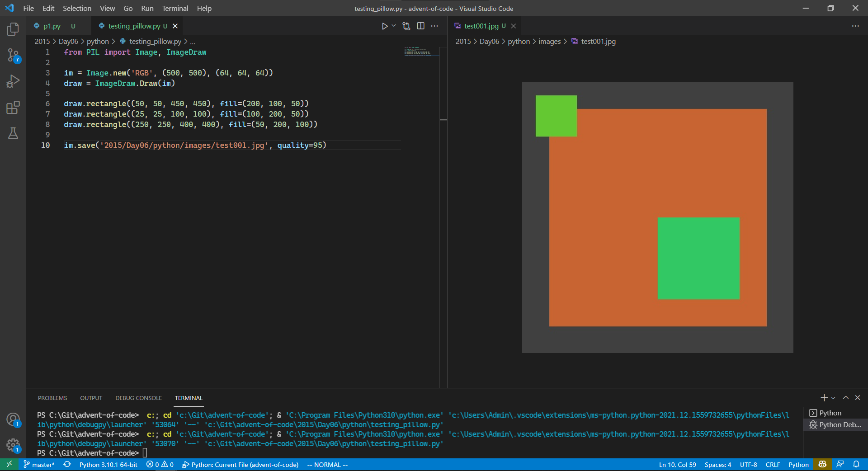Open the Terminal menu
This screenshot has width=868, height=471.
coord(175,9)
